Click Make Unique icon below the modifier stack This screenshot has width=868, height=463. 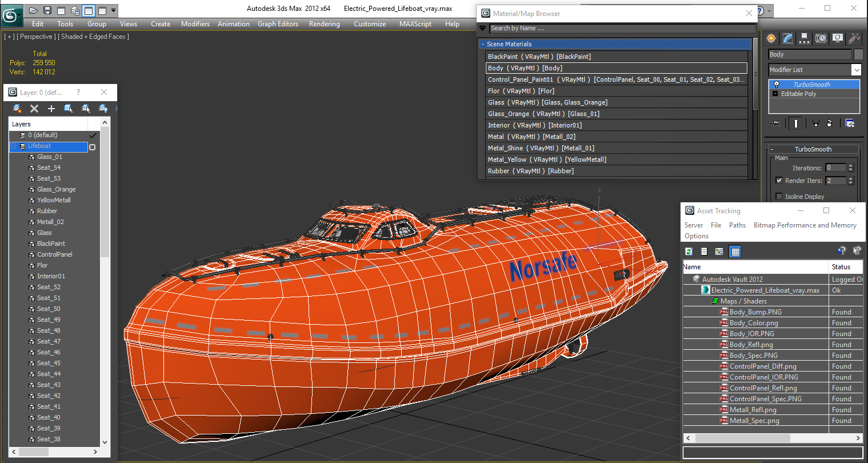tap(815, 123)
